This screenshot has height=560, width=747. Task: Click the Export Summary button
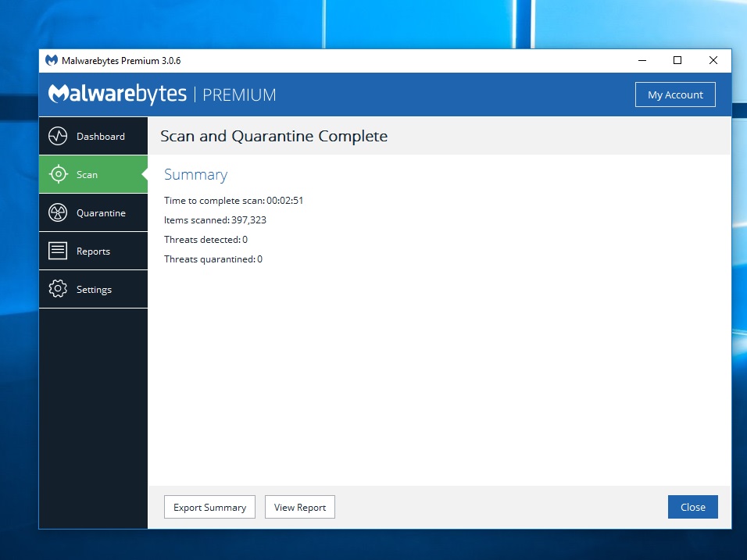(x=209, y=507)
